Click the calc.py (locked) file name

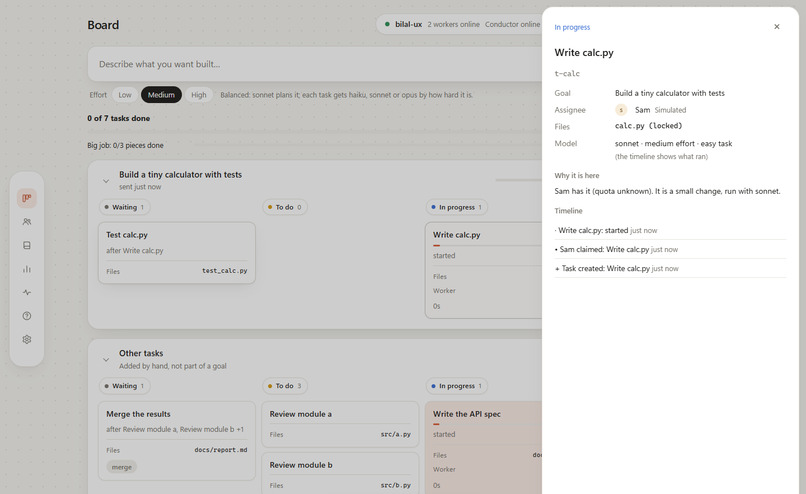(649, 125)
